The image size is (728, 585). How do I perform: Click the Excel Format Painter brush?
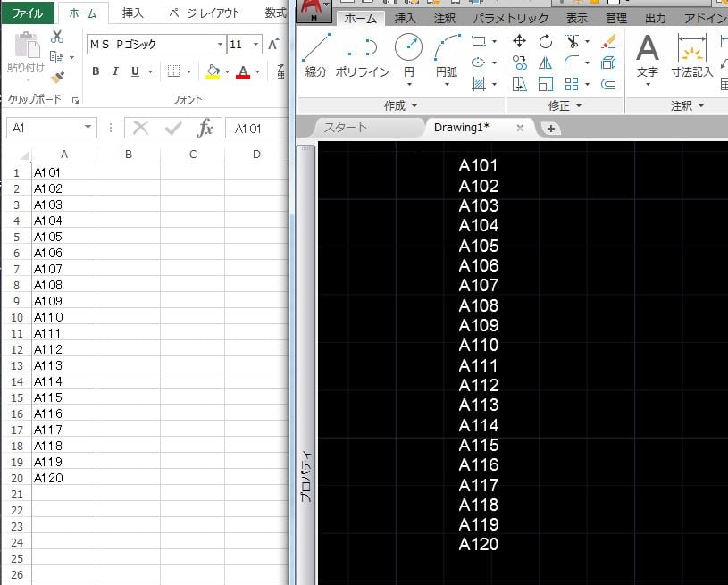pyautogui.click(x=57, y=79)
